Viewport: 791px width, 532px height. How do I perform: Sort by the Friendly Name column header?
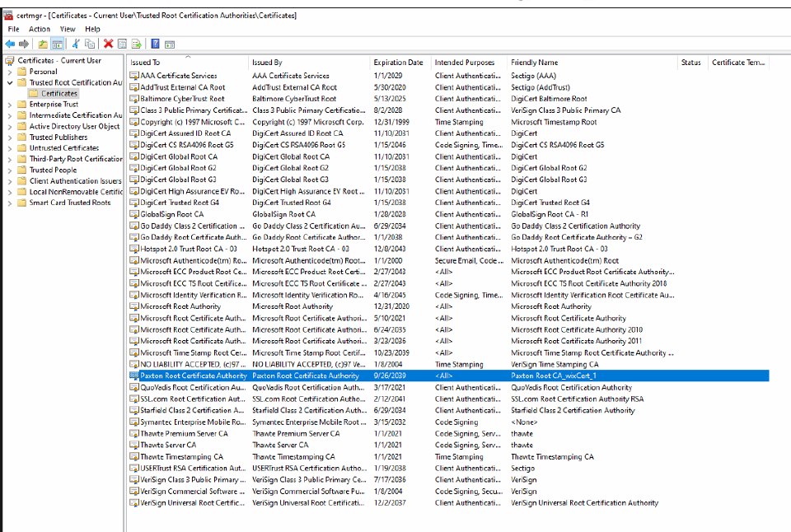coord(592,63)
